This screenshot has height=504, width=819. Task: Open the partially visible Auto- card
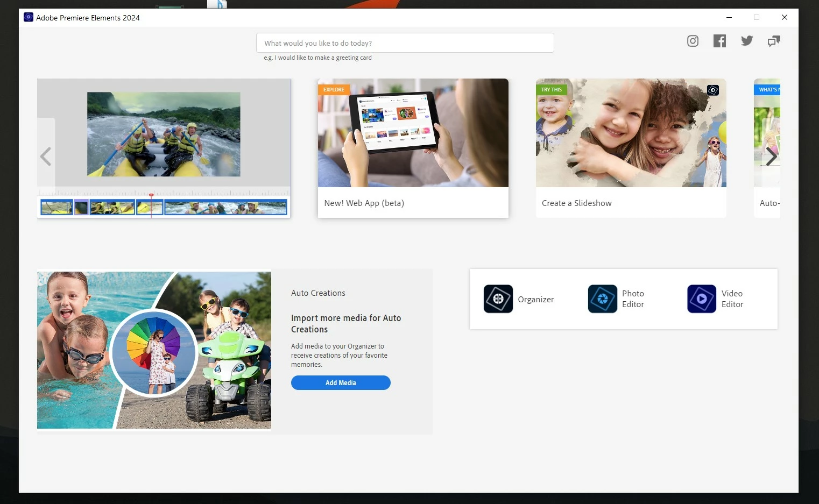click(767, 148)
